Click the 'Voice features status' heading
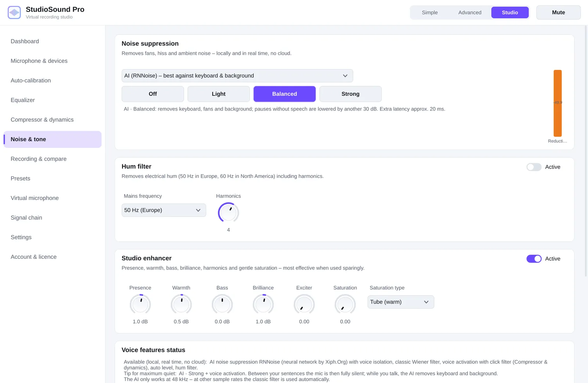 153,350
